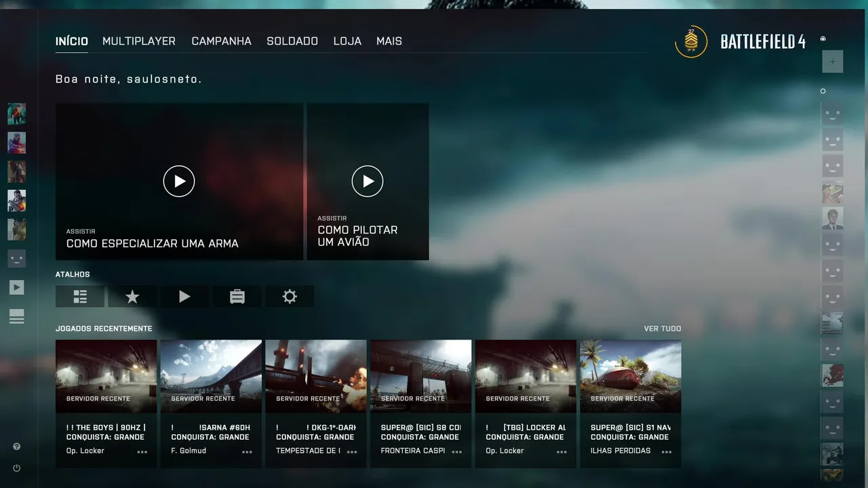Open the INÍCIO tab

coord(72,41)
